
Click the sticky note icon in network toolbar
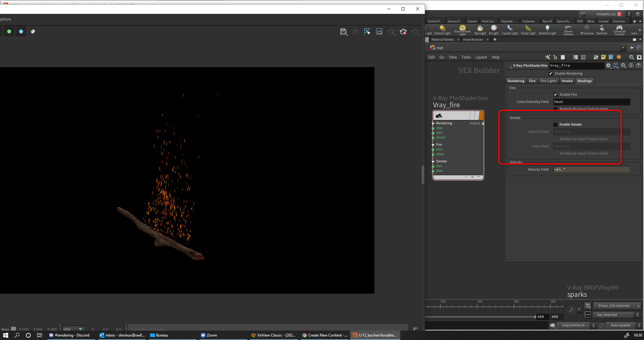(x=603, y=57)
